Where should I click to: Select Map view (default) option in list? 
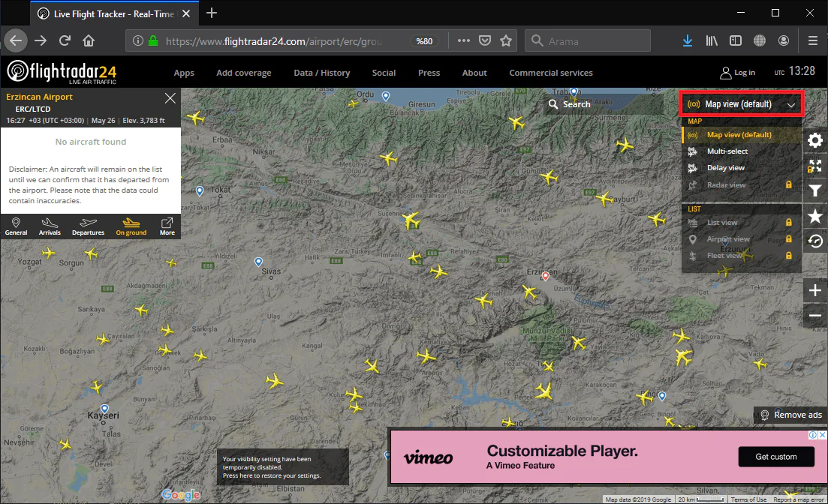click(739, 135)
